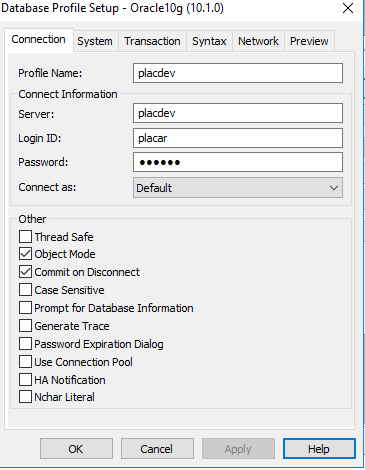The width and height of the screenshot is (365, 470).
Task: Click the Profile Name input field
Action: (238, 73)
